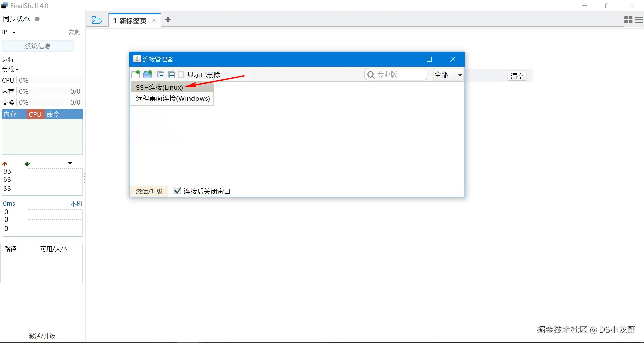Click the 同步状态 label

click(16, 19)
